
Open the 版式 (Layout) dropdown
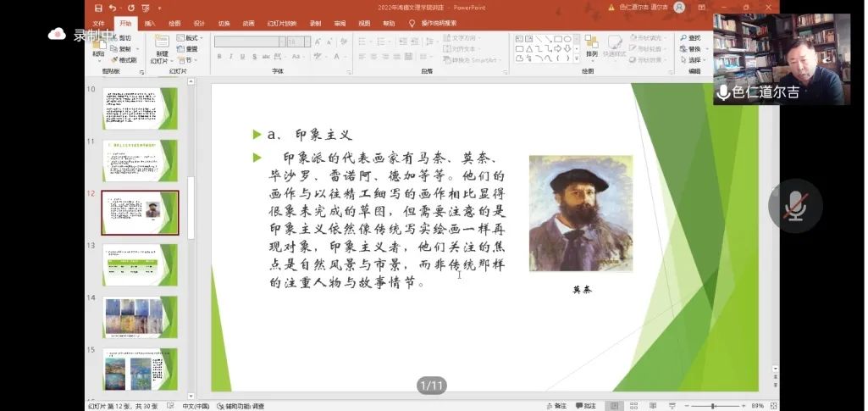tap(190, 37)
